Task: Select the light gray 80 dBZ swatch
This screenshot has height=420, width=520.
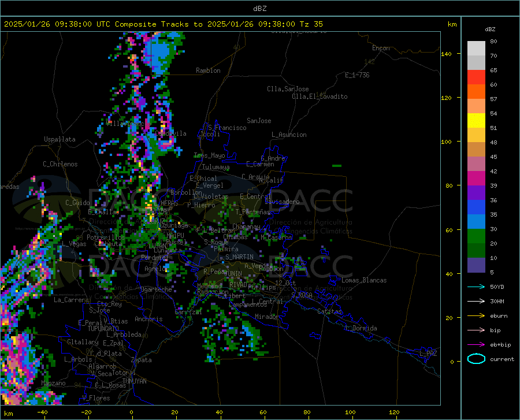Action: coord(476,49)
